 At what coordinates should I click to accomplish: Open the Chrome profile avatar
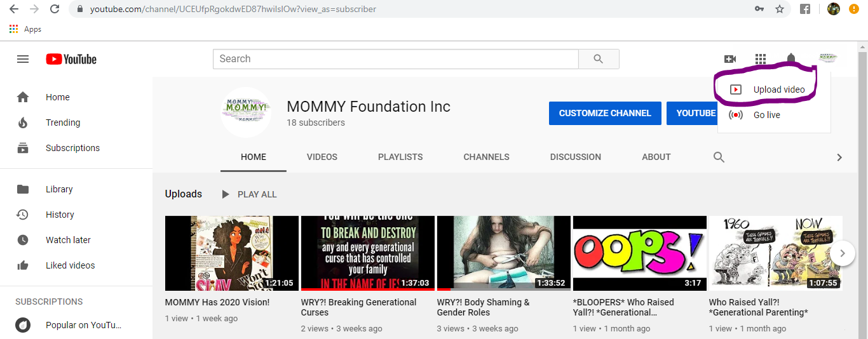(x=834, y=9)
